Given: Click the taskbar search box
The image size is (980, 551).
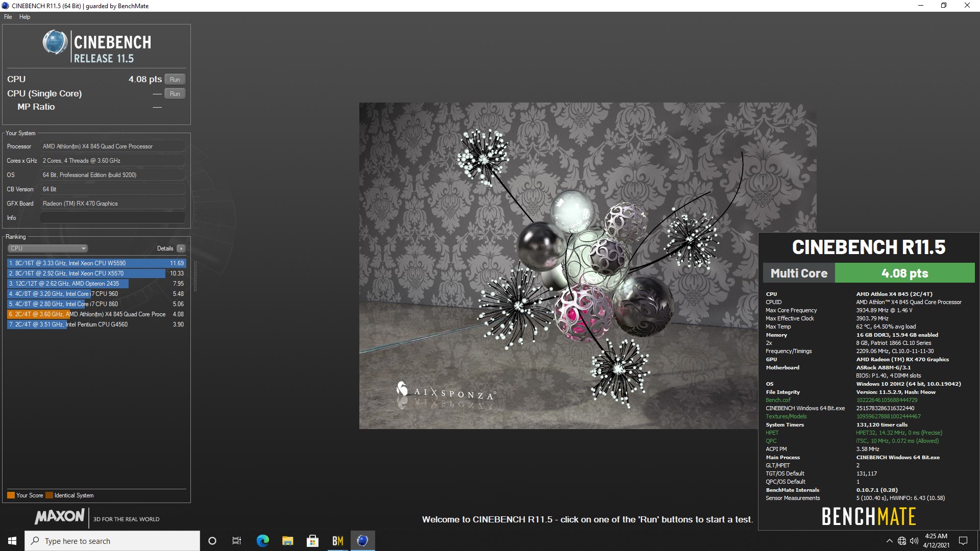Looking at the screenshot, I should (112, 541).
